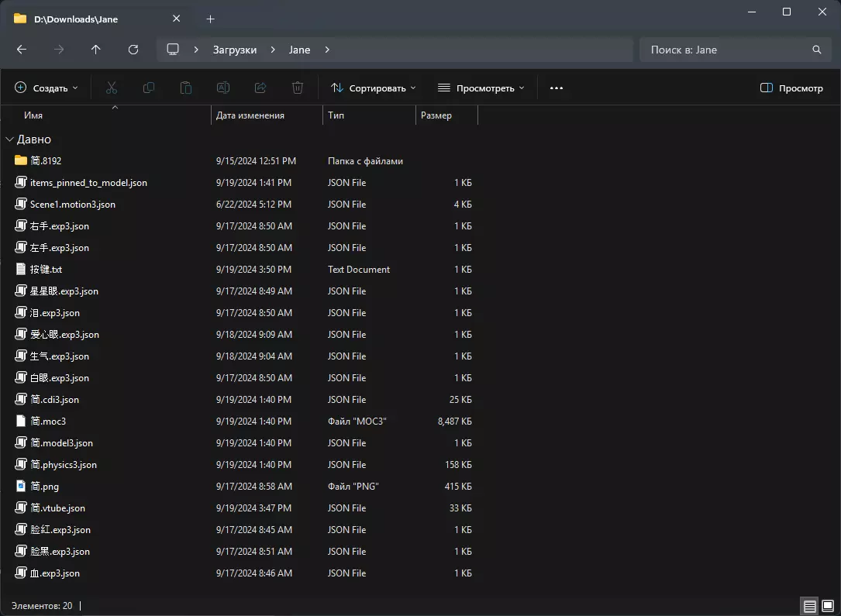This screenshot has width=841, height=616.
Task: Go up one folder level
Action: click(x=96, y=50)
